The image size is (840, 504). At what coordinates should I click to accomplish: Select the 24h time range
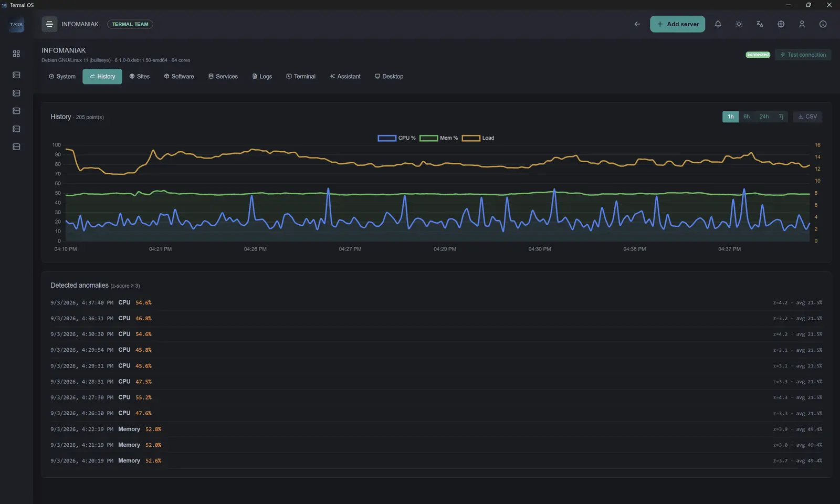(x=764, y=117)
